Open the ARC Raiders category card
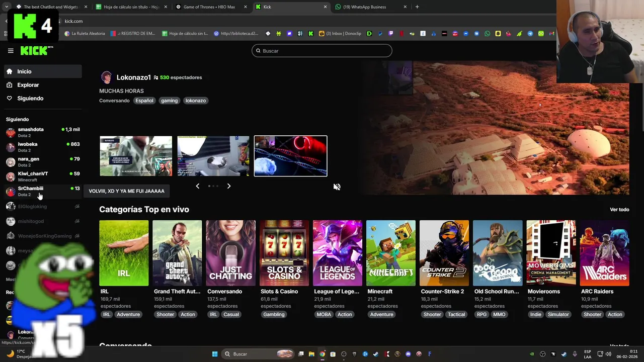 pos(605,253)
